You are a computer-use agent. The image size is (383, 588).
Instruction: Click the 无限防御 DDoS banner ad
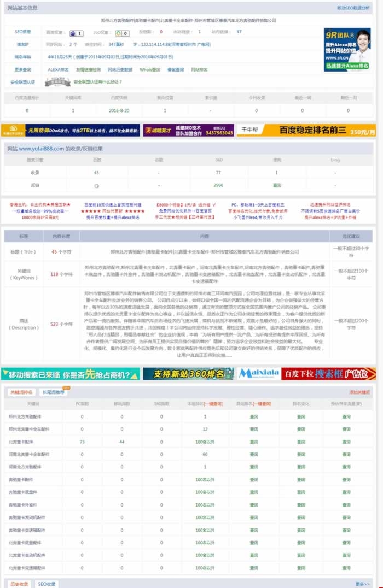(x=70, y=131)
